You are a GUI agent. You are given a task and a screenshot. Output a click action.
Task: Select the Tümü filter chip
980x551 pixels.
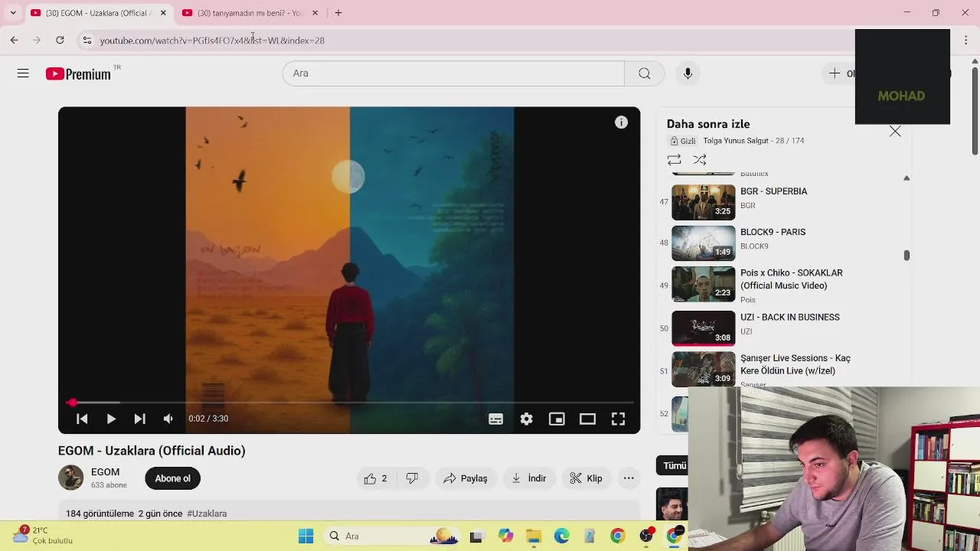point(674,465)
